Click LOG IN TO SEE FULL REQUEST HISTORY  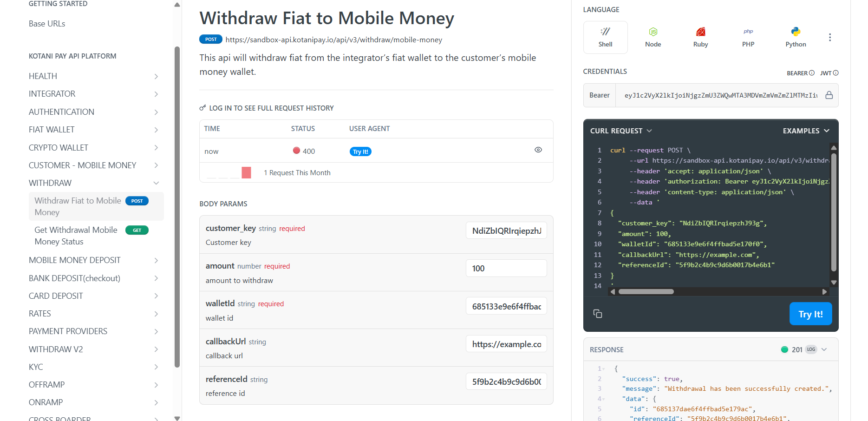tap(271, 108)
